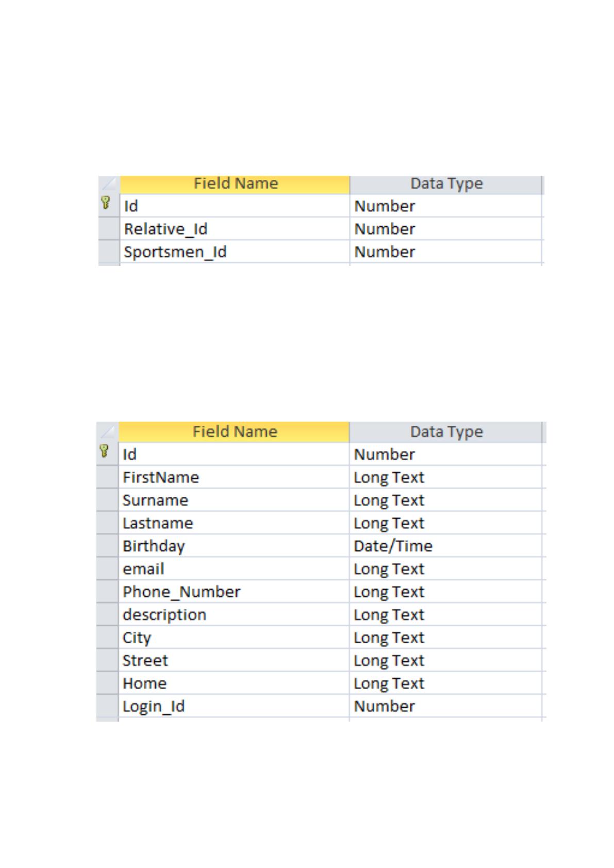
Task: Click primary key icon beside lower table Id
Action: pyautogui.click(x=104, y=451)
